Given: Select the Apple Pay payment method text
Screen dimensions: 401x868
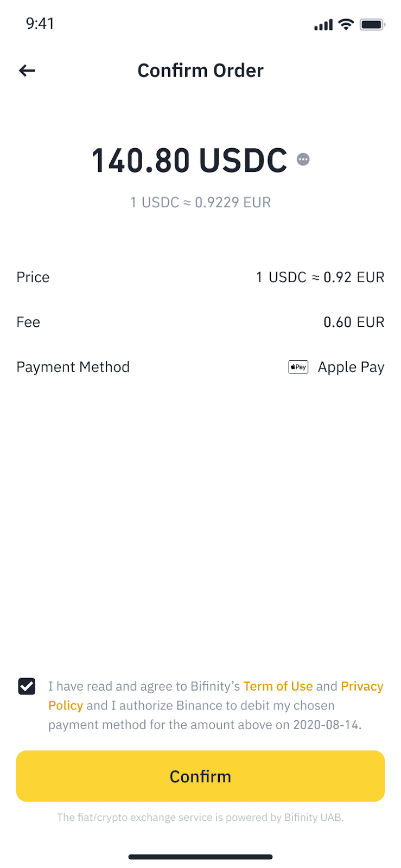Looking at the screenshot, I should pos(351,367).
